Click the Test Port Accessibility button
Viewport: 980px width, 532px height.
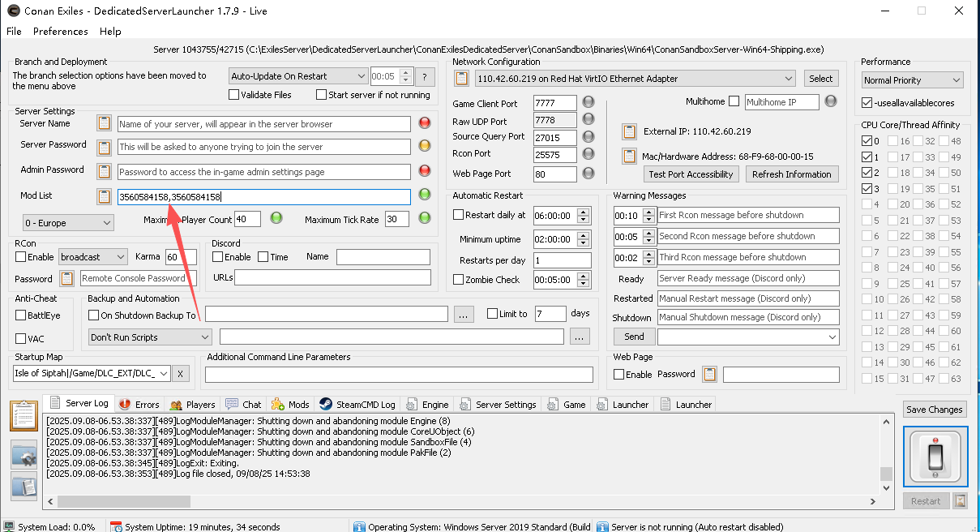point(691,174)
